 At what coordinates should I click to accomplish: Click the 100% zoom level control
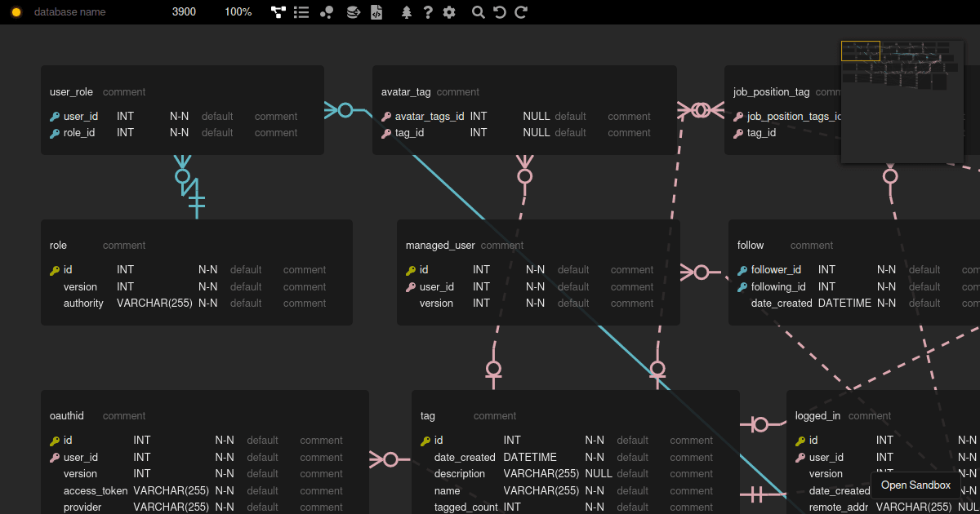(237, 11)
